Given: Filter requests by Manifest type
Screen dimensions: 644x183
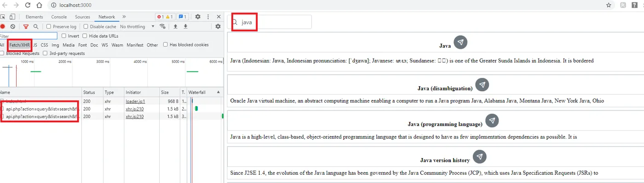Looking at the screenshot, I should [135, 45].
